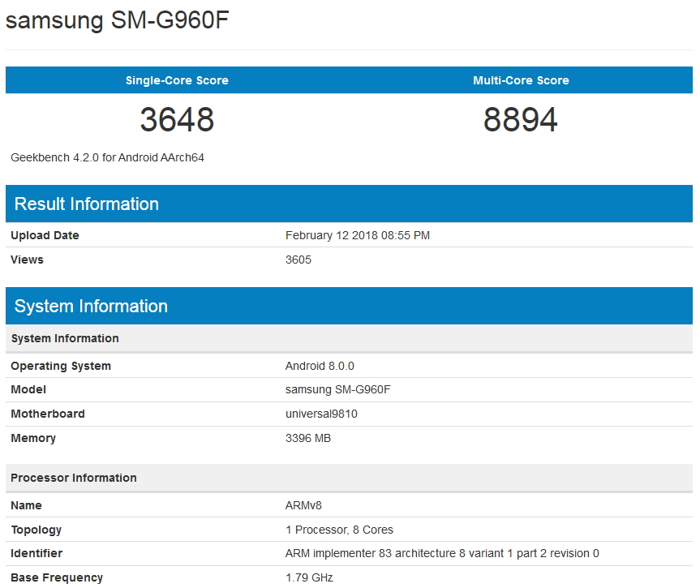Image resolution: width=700 pixels, height=588 pixels.
Task: Click the Views count 3605
Action: click(298, 260)
